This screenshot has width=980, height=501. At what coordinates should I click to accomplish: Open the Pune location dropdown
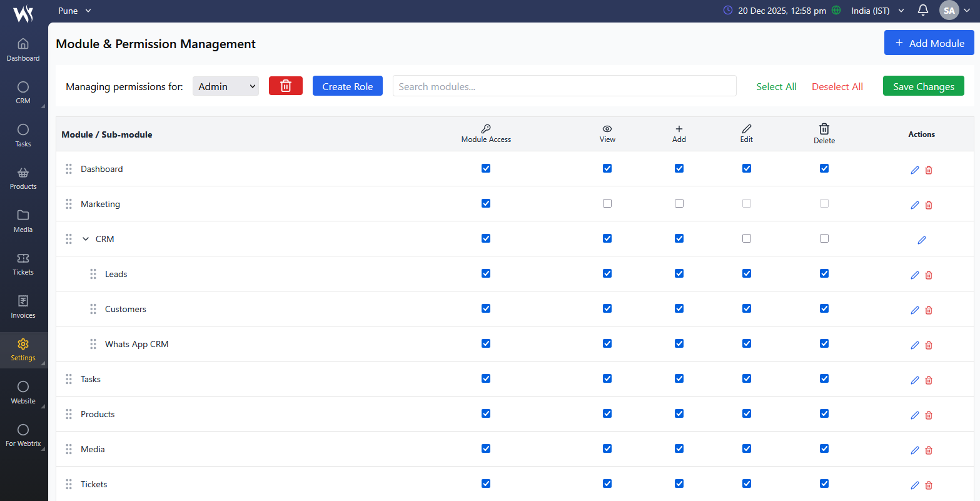point(74,11)
